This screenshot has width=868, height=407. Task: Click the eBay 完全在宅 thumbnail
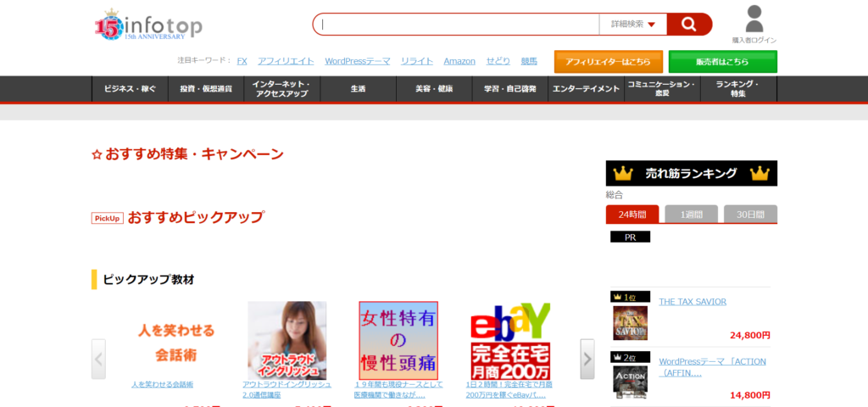(510, 340)
